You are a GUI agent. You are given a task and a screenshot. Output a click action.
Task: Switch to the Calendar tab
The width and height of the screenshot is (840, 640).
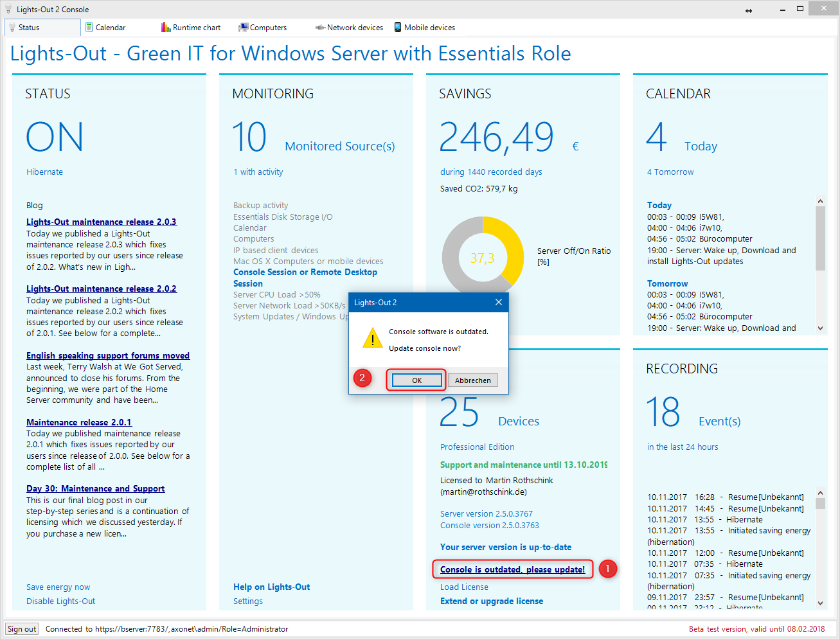[111, 28]
